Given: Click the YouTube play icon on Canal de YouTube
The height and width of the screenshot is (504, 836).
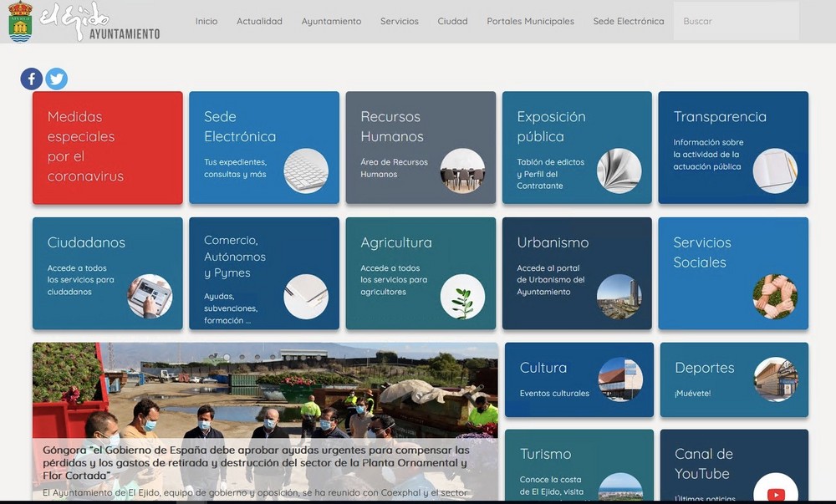Looking at the screenshot, I should pyautogui.click(x=776, y=492).
